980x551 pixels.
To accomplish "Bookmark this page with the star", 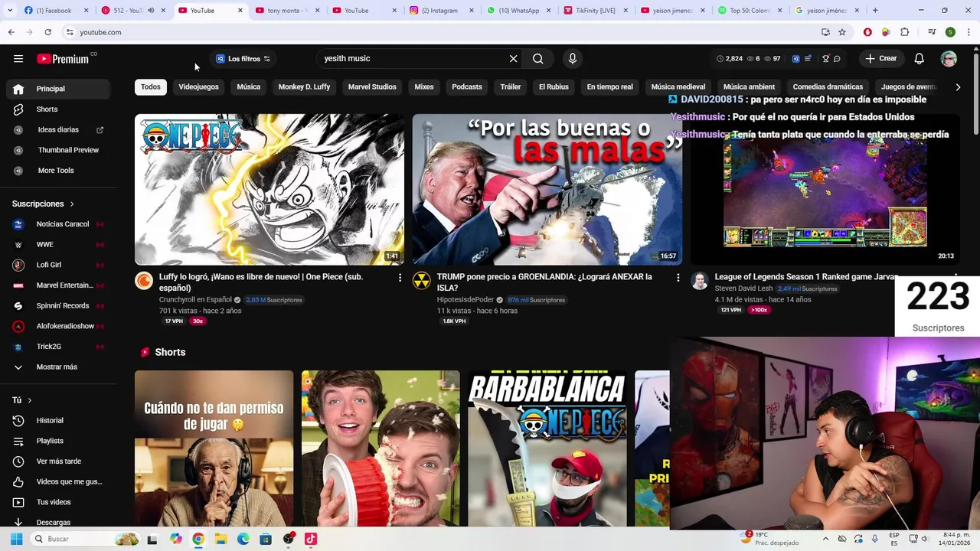I will [x=842, y=32].
